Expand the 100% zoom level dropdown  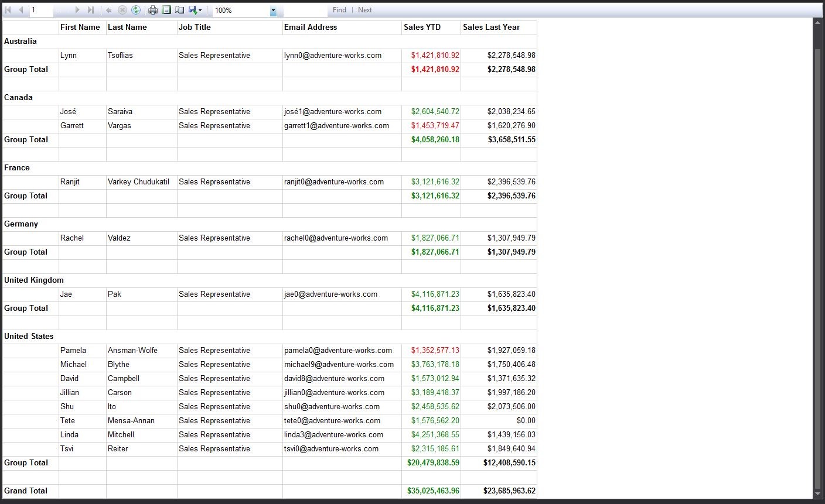[273, 11]
